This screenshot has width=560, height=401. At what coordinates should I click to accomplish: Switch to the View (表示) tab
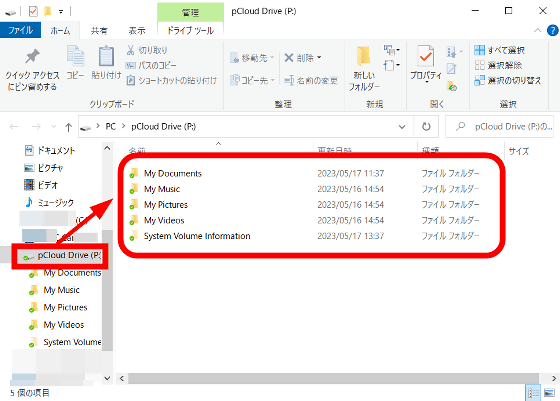[137, 31]
